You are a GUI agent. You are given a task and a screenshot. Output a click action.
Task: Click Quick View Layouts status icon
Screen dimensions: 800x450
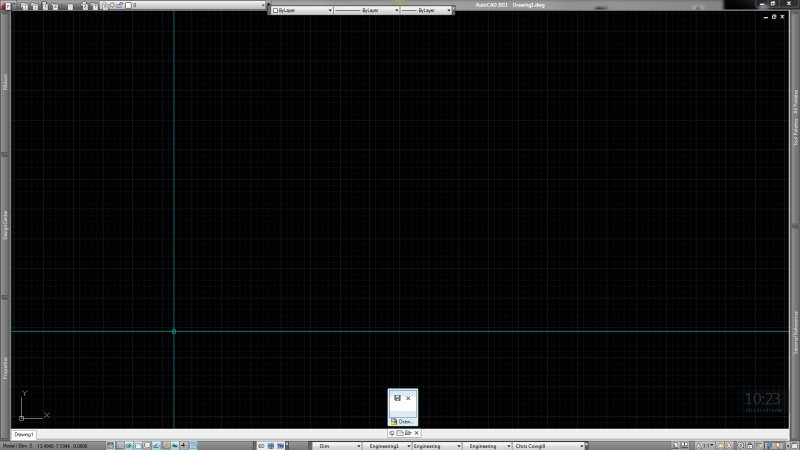(676, 446)
